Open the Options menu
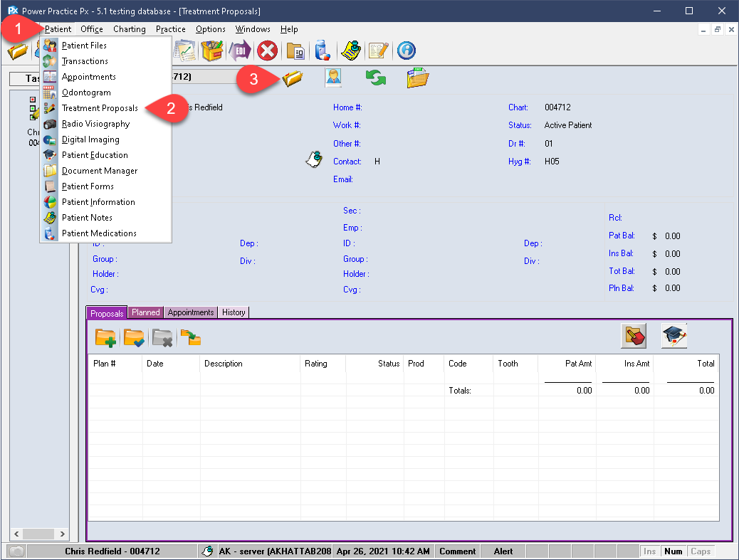The width and height of the screenshot is (739, 560). (x=210, y=29)
